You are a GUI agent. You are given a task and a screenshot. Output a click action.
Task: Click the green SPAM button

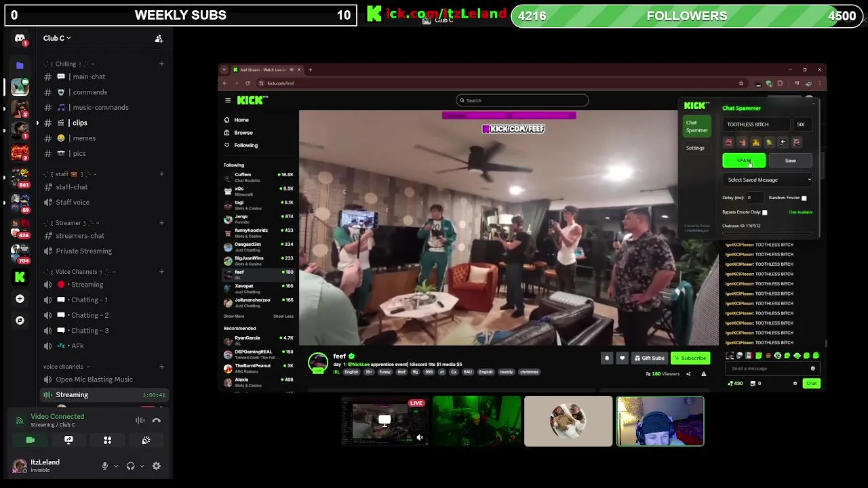(x=744, y=161)
